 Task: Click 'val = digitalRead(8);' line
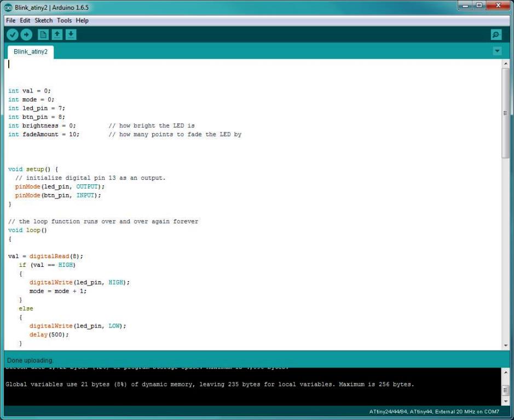pyautogui.click(x=45, y=256)
